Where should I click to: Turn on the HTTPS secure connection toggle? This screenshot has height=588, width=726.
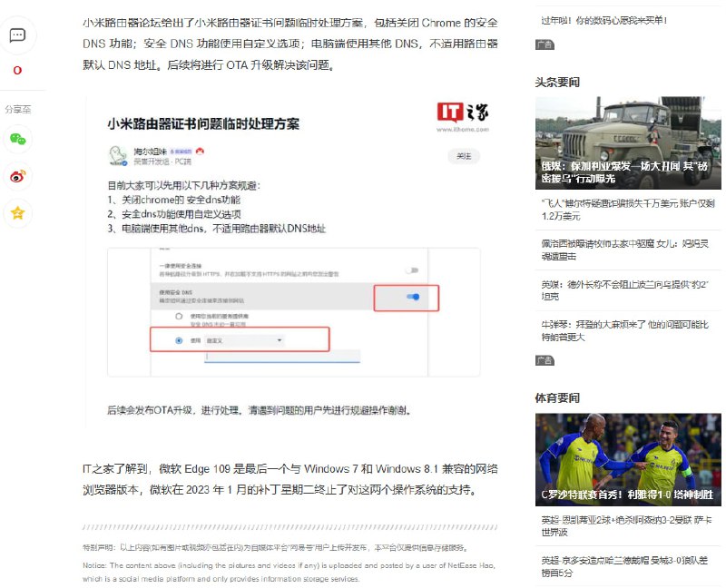pos(413,269)
